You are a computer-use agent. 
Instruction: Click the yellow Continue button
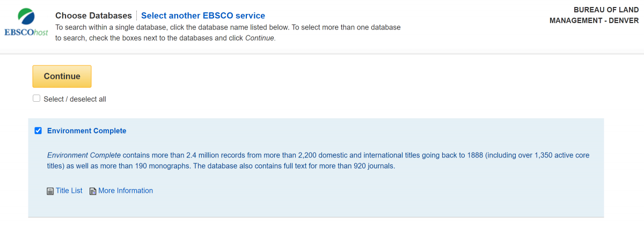click(x=62, y=76)
